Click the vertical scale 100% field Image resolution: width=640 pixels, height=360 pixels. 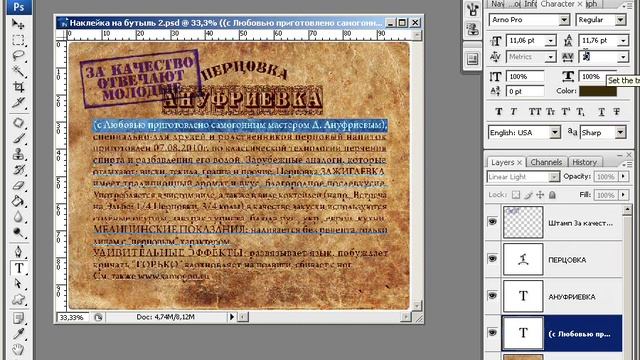[x=525, y=76]
